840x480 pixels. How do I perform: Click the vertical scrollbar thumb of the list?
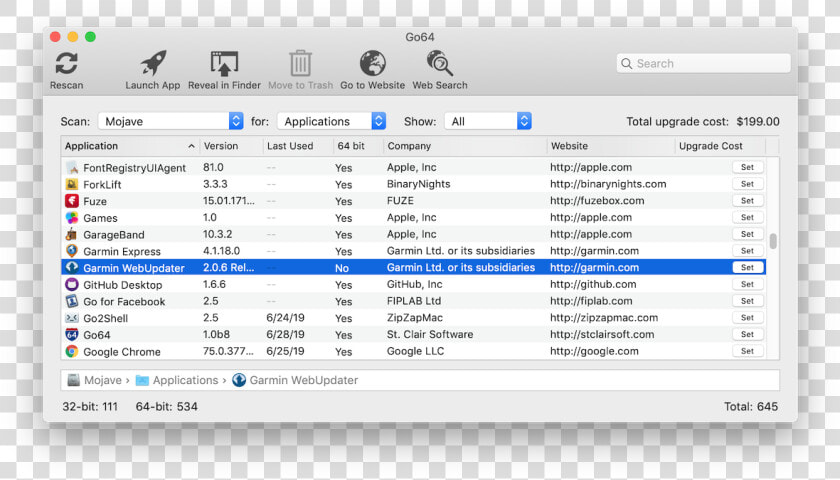pos(773,241)
